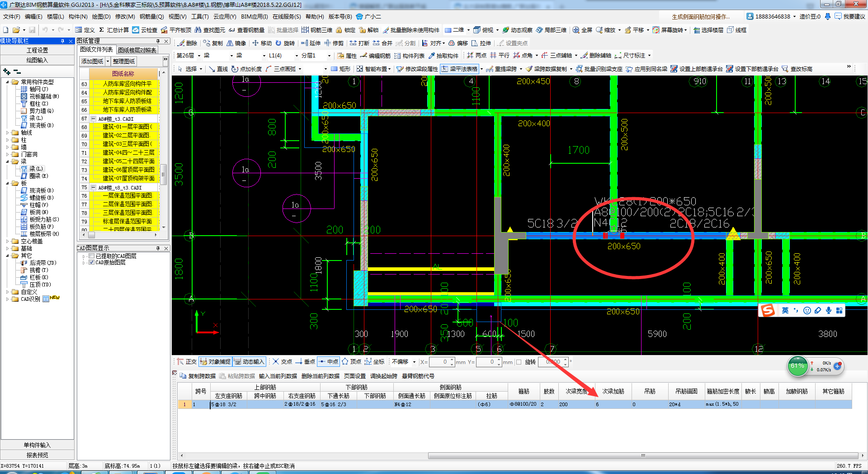Open 查找图元 binoculars tool
This screenshot has height=474, width=868.
coord(210,30)
